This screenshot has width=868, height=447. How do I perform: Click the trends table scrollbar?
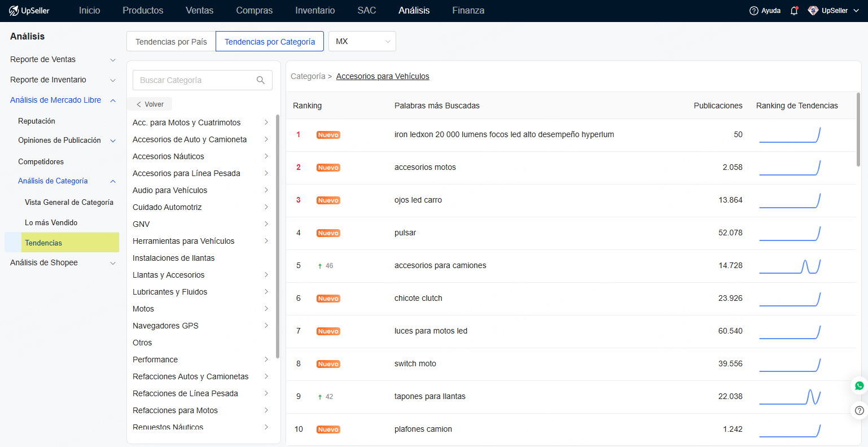click(x=858, y=130)
